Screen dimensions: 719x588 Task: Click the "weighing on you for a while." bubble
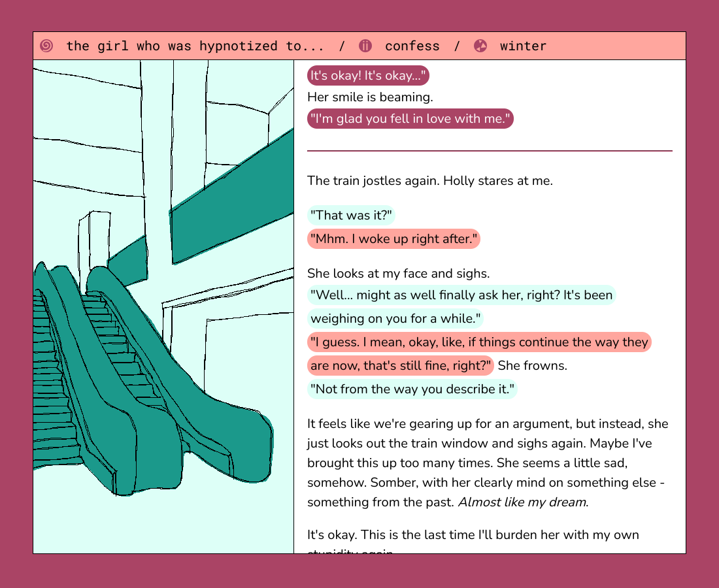tap(395, 319)
